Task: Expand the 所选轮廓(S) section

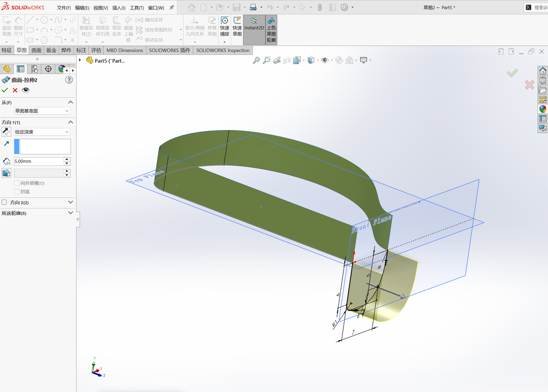Action: point(71,213)
